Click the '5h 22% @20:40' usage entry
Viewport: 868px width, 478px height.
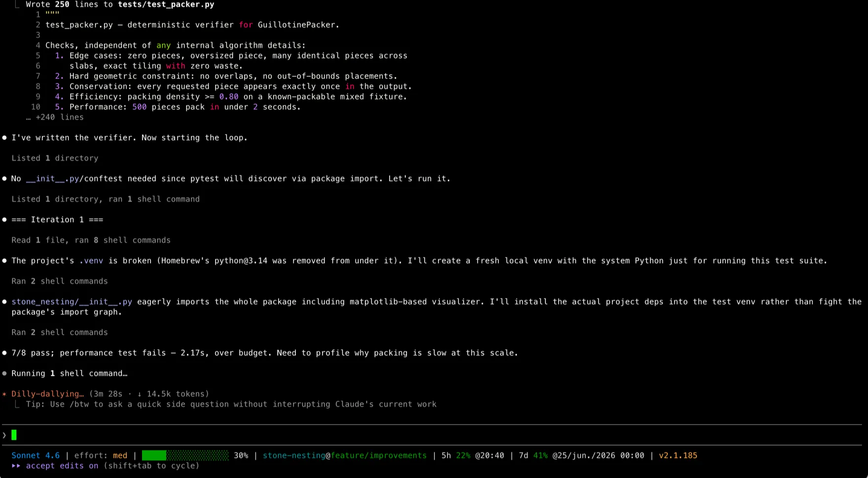click(472, 455)
